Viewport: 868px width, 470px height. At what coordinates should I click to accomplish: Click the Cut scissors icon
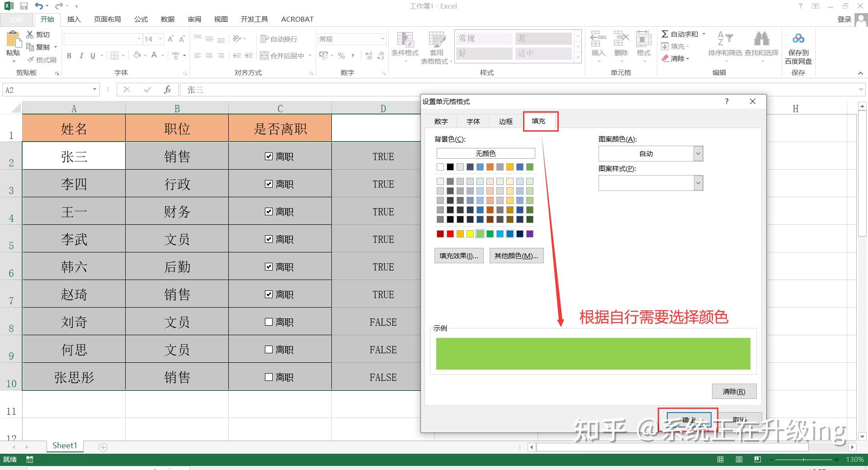click(x=30, y=34)
